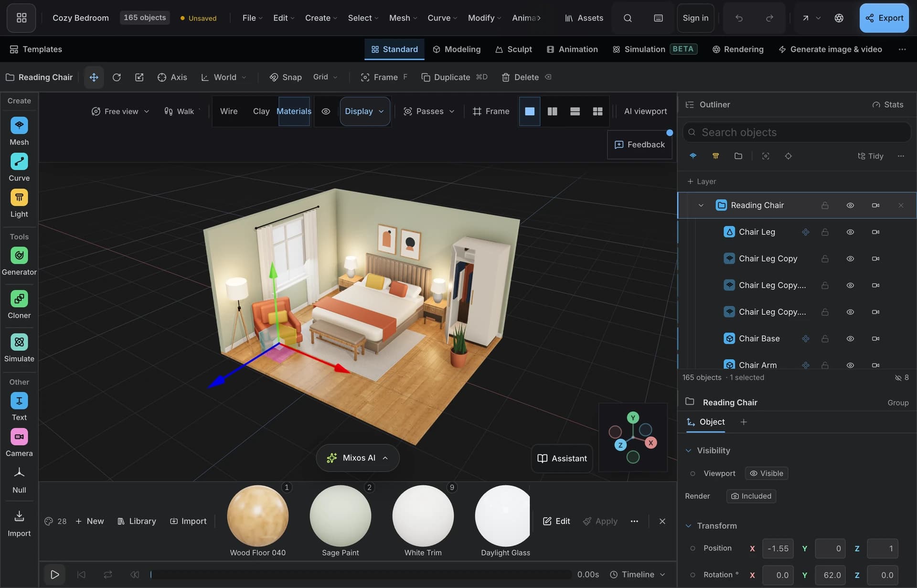Select Sage Paint material swatch
Image resolution: width=917 pixels, height=588 pixels.
[341, 516]
